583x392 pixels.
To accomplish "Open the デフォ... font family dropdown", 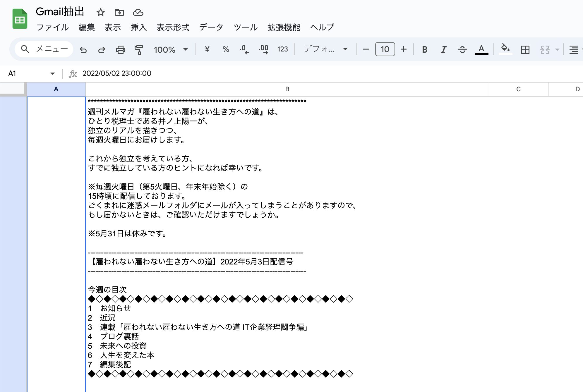I will pyautogui.click(x=325, y=49).
